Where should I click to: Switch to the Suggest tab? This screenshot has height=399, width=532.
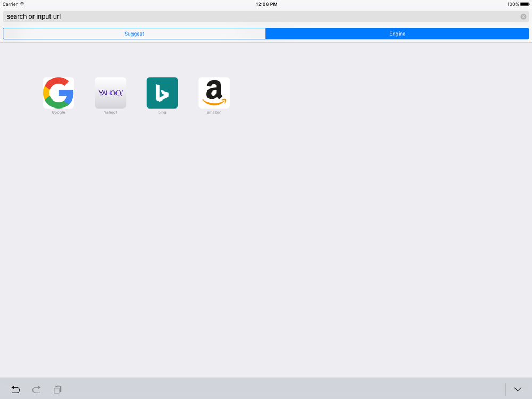click(x=135, y=34)
